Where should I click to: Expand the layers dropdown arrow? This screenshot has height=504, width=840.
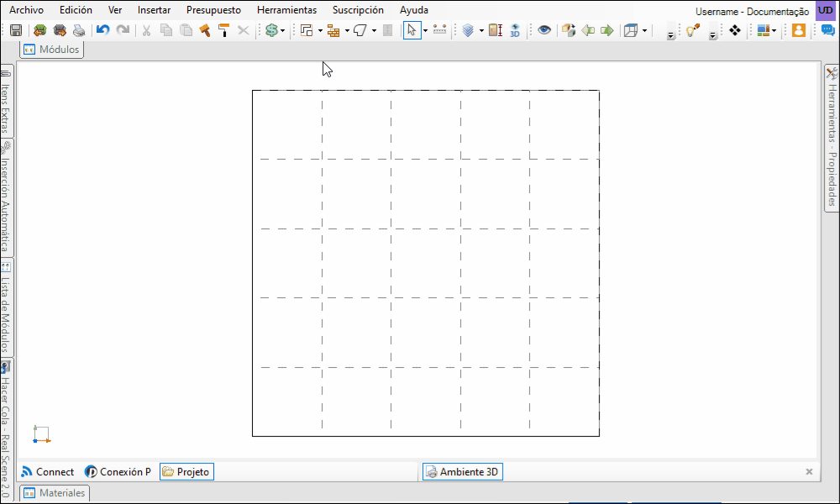coord(481,30)
